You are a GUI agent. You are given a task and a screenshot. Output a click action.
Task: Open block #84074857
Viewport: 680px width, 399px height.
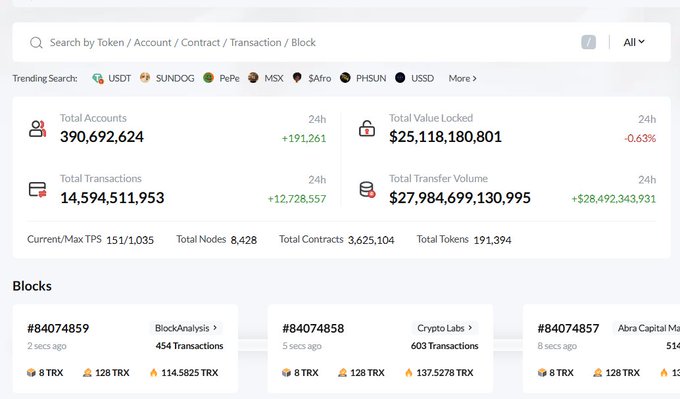[x=568, y=328]
